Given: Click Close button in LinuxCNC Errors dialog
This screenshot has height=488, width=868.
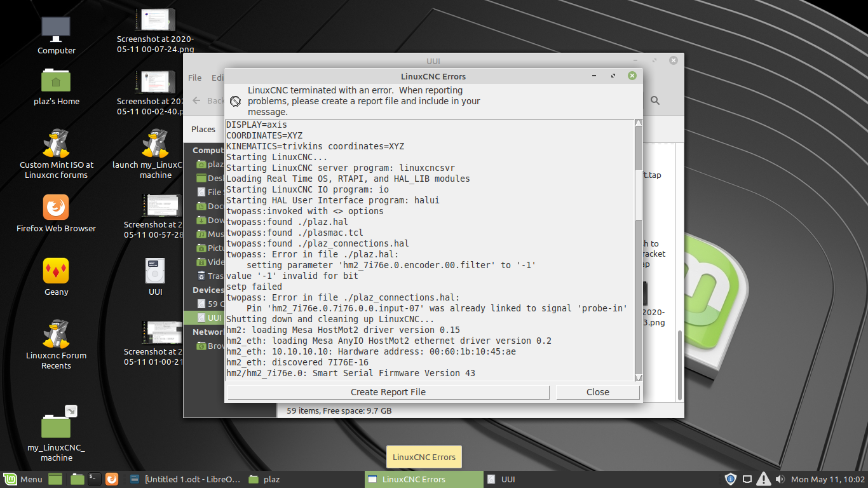Looking at the screenshot, I should click(x=598, y=392).
